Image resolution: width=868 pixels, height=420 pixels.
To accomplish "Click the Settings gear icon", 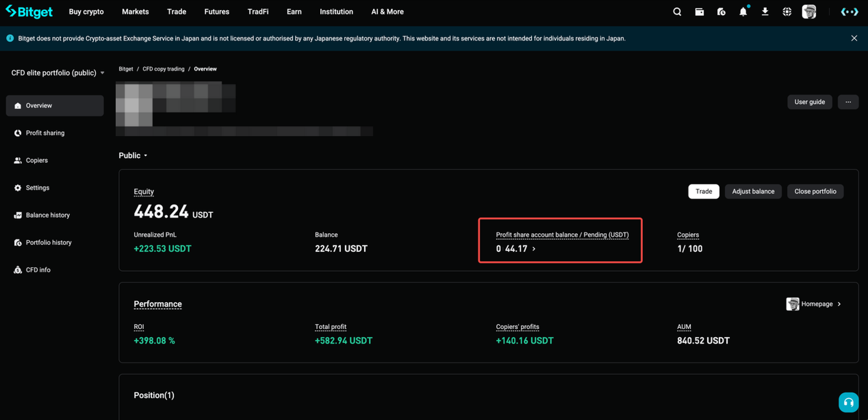I will 18,188.
